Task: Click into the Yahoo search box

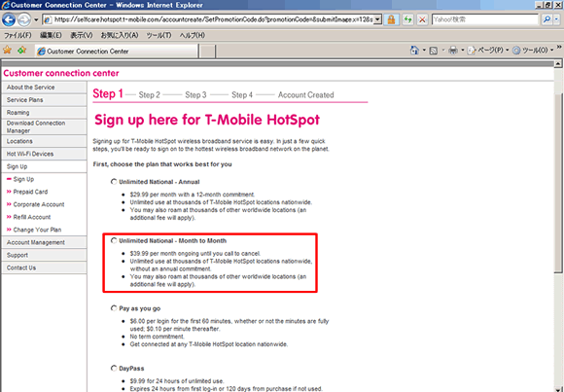Action: (485, 19)
